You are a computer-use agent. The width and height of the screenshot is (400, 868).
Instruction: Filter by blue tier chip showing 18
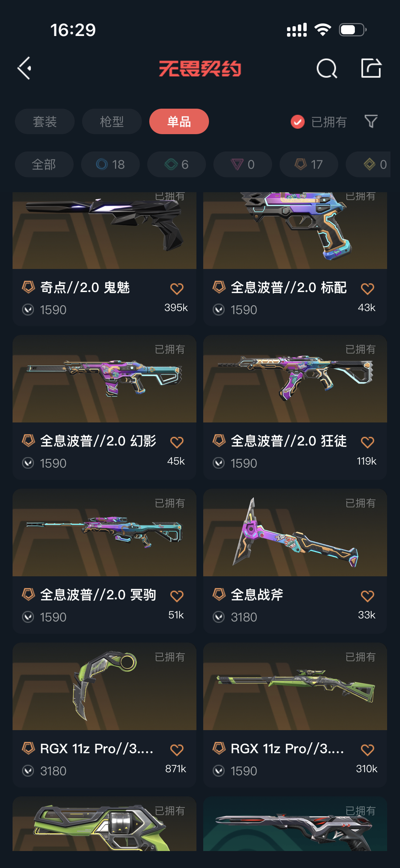coord(110,164)
